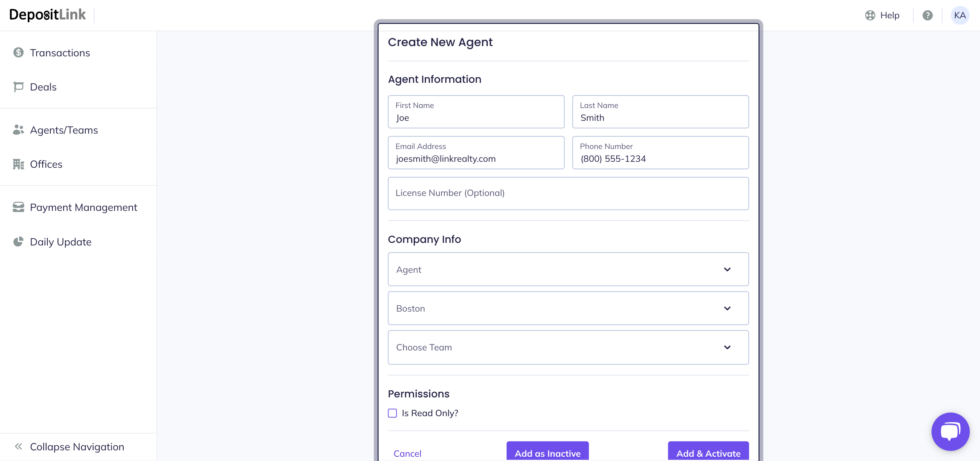Click the Daily Update pie chart icon

[x=18, y=242]
